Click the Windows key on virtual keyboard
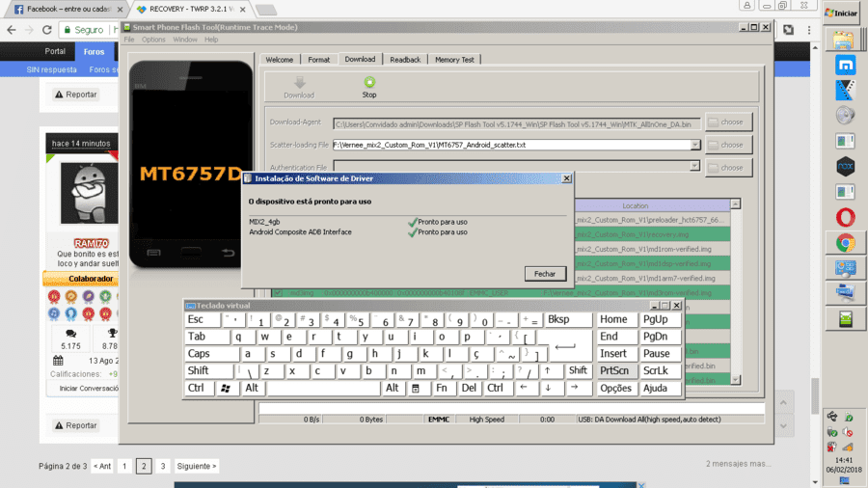 click(x=226, y=388)
